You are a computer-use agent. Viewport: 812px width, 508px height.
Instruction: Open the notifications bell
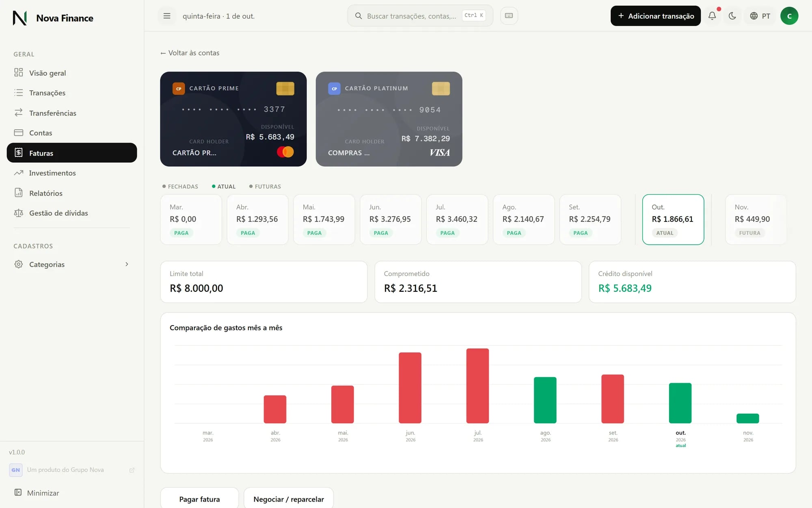pyautogui.click(x=712, y=16)
